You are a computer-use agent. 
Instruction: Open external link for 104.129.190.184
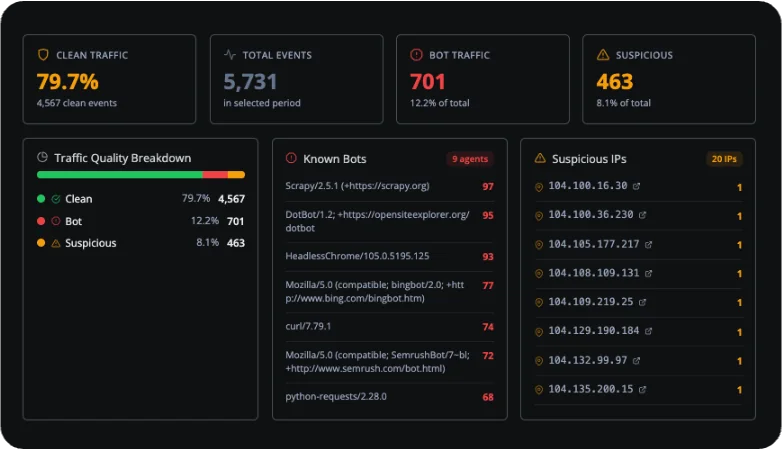648,331
